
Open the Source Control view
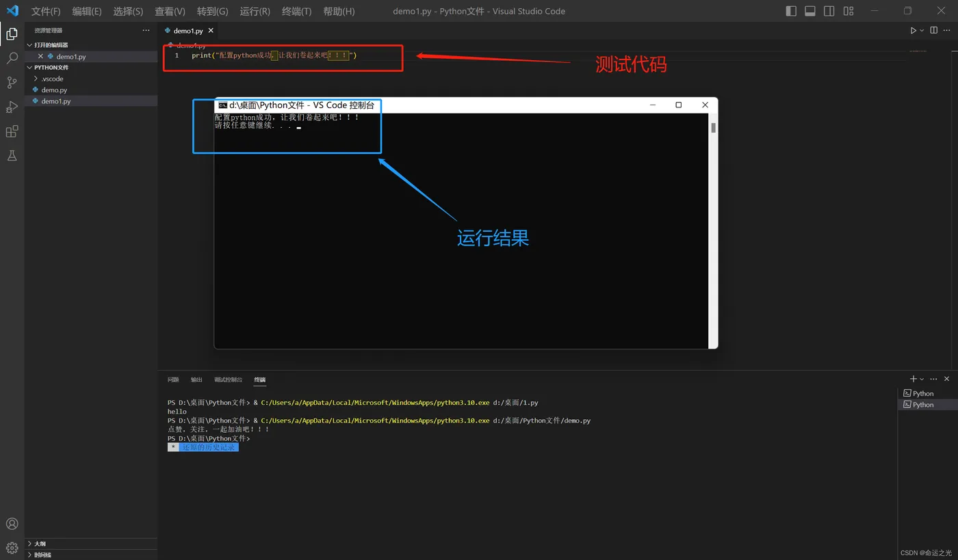click(12, 83)
